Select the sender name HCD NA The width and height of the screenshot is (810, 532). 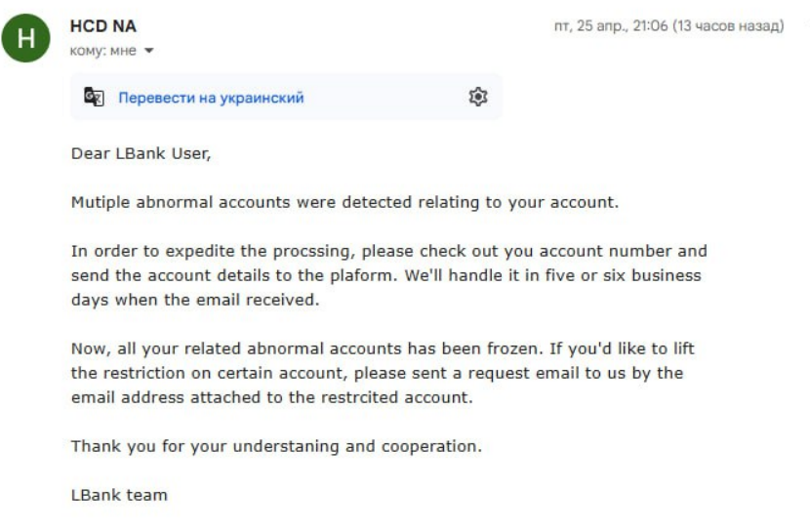[x=103, y=25]
